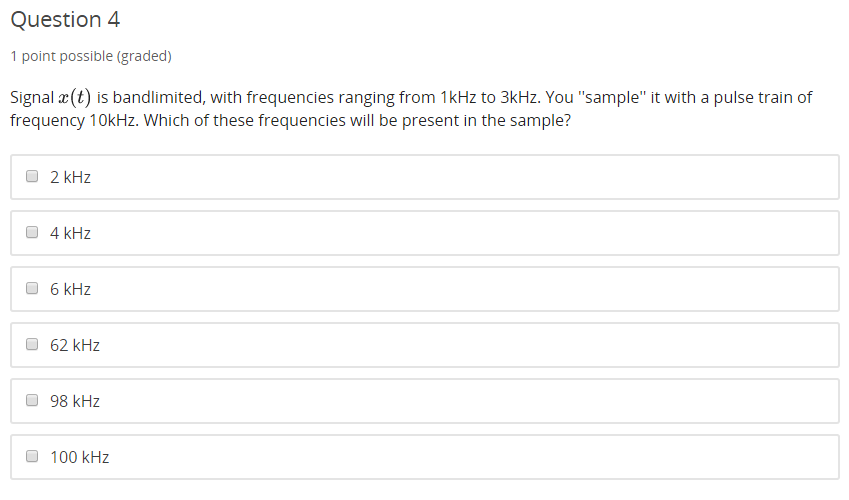The width and height of the screenshot is (849, 500).
Task: Click the x(t) math expression
Action: pyautogui.click(x=75, y=98)
